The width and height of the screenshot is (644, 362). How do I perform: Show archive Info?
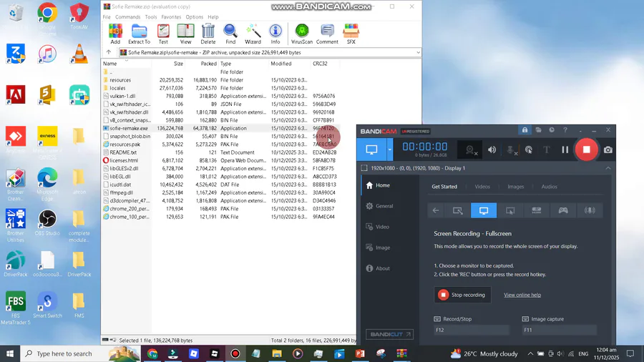pyautogui.click(x=275, y=34)
